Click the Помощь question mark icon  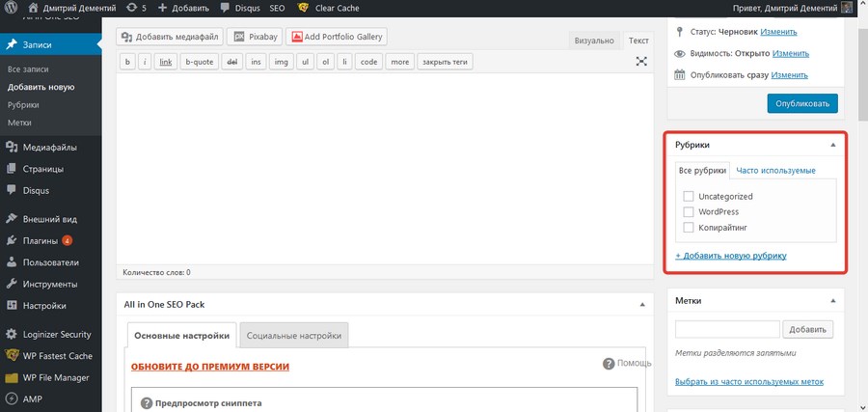[x=609, y=364]
